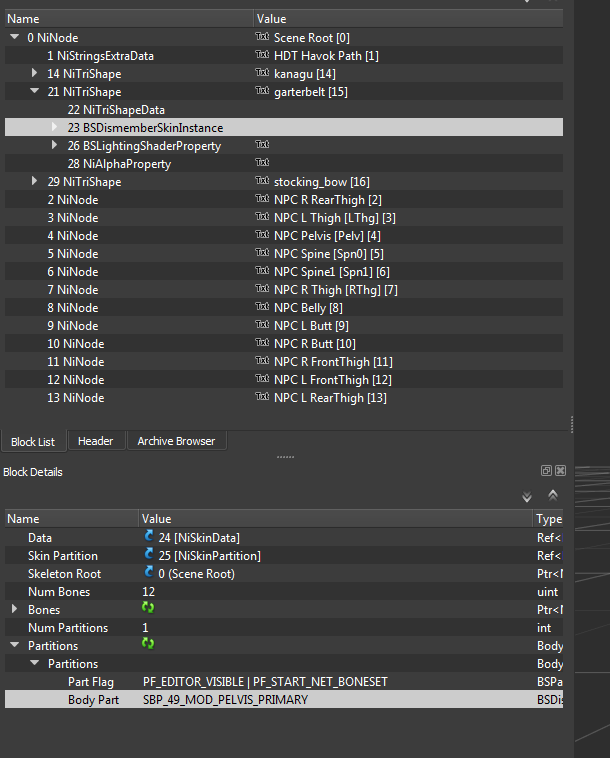Click the panel splitter handle above Block Details
The image size is (610, 758).
click(x=285, y=457)
